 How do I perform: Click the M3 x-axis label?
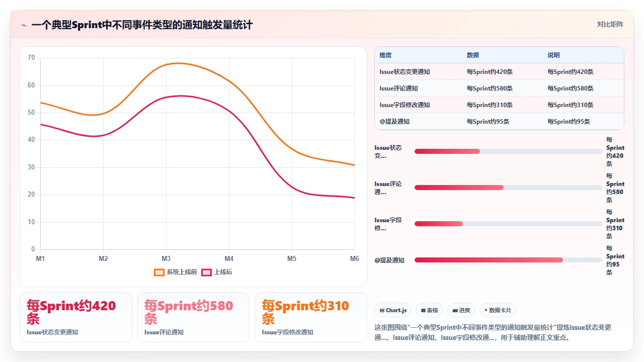point(166,258)
